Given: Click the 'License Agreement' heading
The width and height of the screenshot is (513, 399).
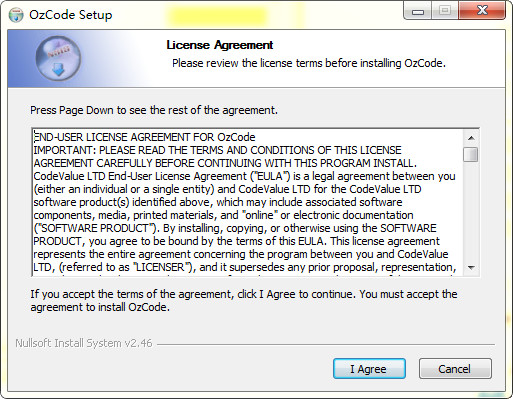Looking at the screenshot, I should (x=220, y=45).
